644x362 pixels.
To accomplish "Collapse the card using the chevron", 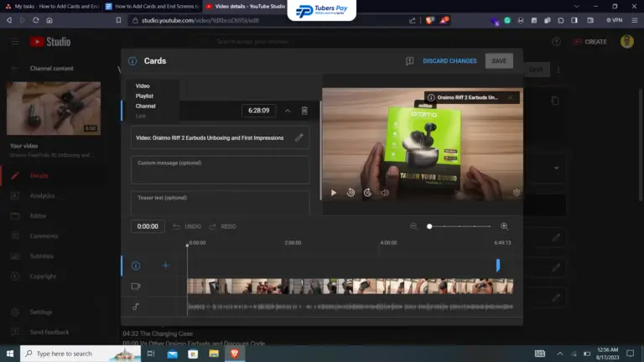I will [x=288, y=111].
